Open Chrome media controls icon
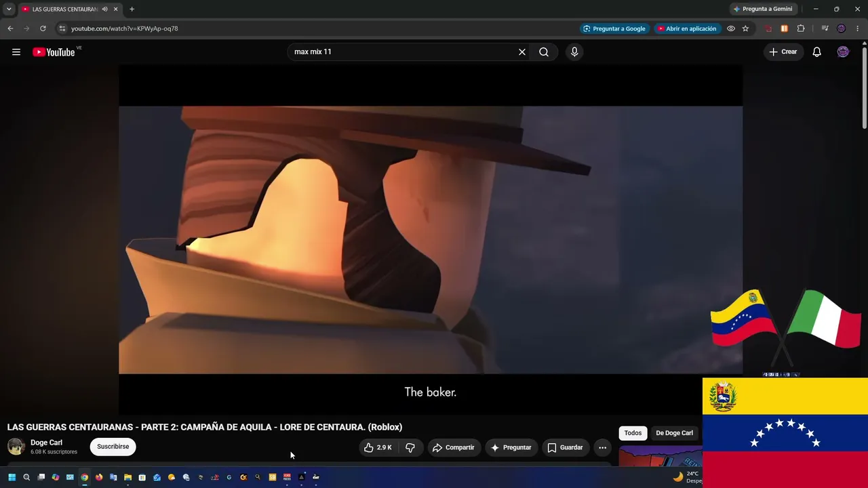Screen dimensions: 868x488 (x=825, y=28)
